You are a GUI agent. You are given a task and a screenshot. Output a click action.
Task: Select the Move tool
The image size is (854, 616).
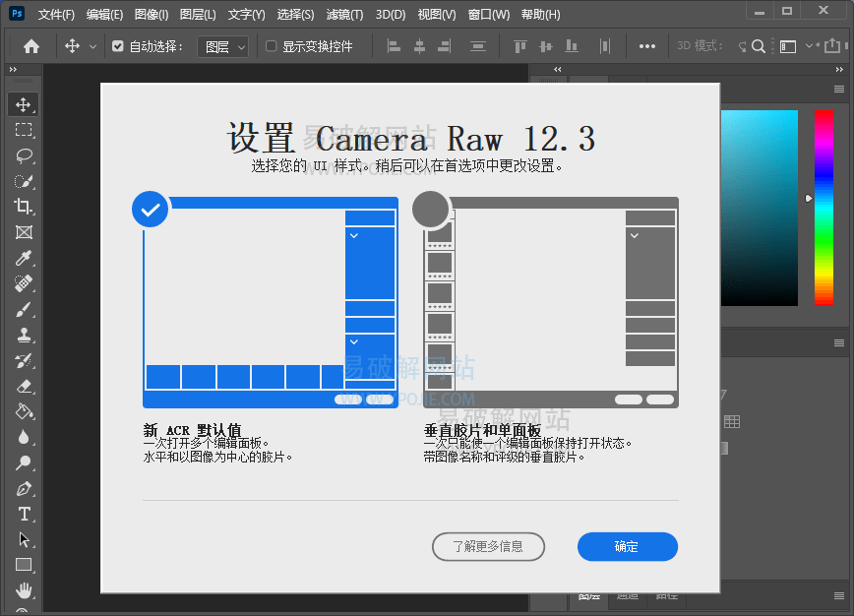23,103
